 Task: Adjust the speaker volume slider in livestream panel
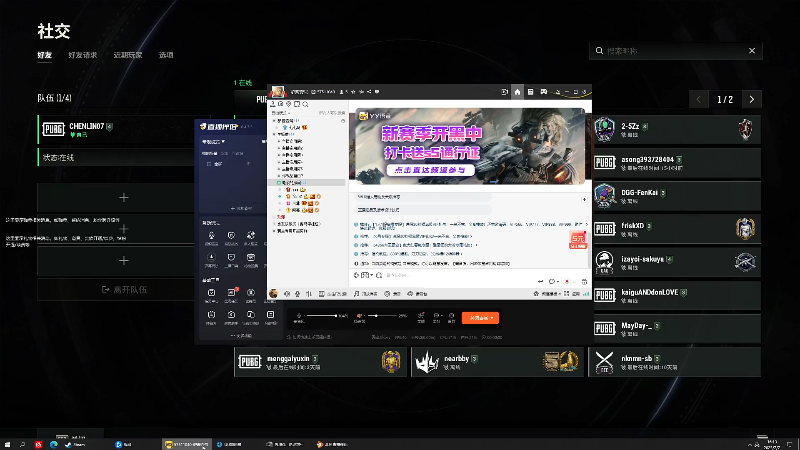coord(382,316)
